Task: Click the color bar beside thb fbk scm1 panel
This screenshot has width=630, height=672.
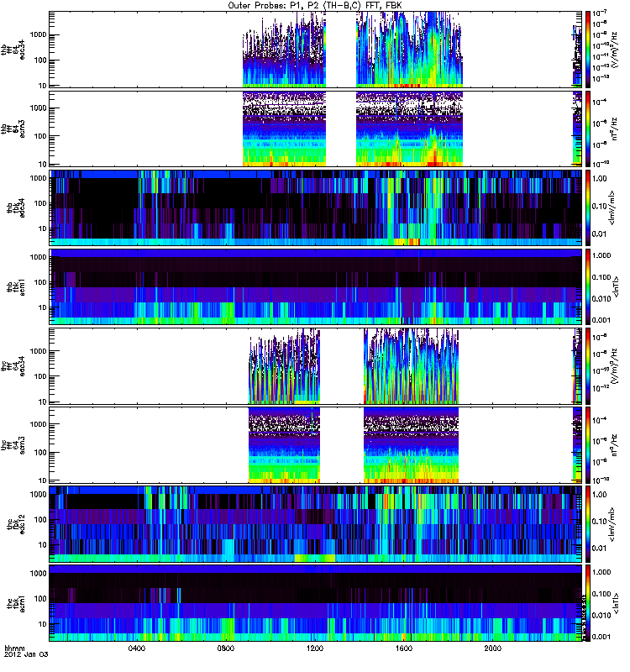Action: (x=588, y=286)
